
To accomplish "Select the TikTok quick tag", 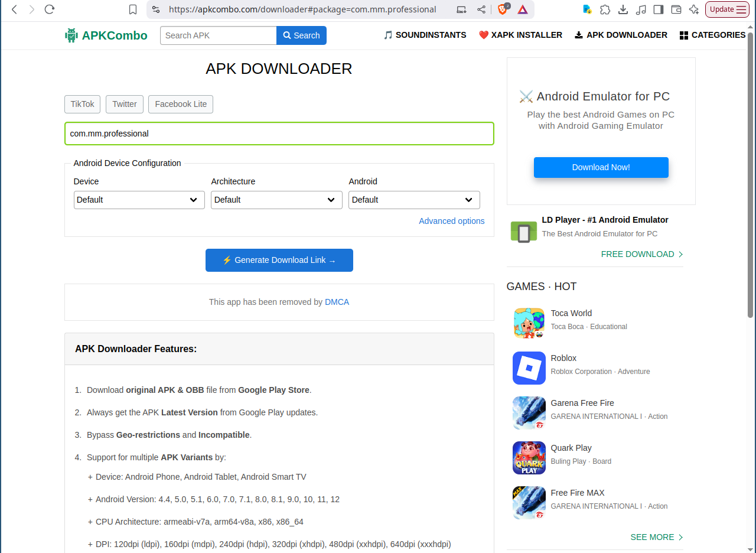I will point(83,104).
